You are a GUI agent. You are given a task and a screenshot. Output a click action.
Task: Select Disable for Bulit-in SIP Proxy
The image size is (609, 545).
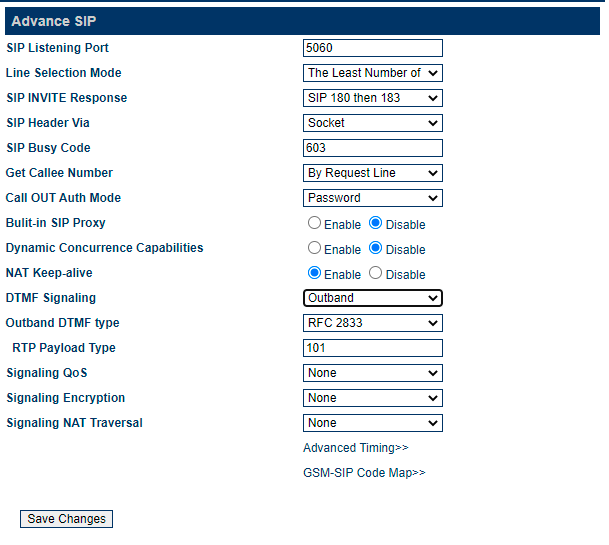point(375,223)
